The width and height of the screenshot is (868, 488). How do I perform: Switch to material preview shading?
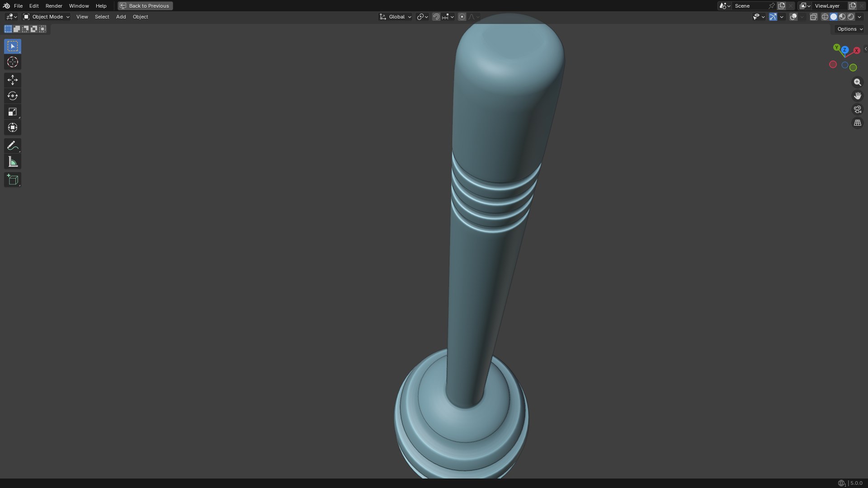pyautogui.click(x=842, y=17)
